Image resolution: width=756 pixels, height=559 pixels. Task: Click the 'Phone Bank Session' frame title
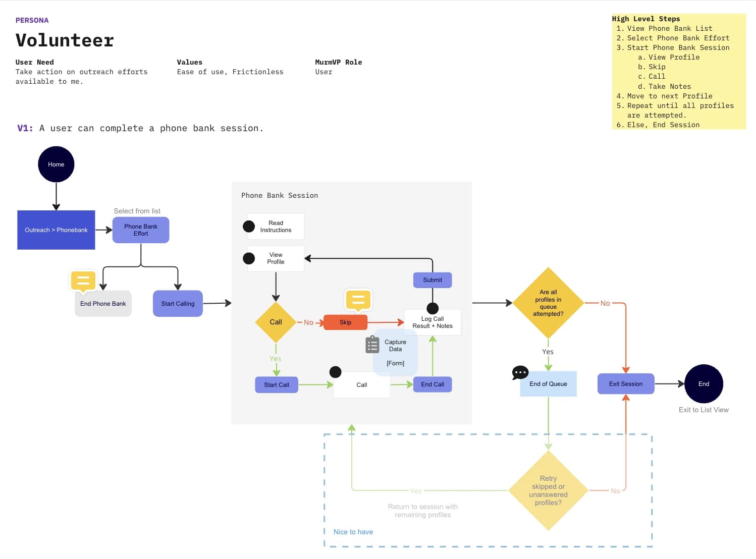point(280,195)
